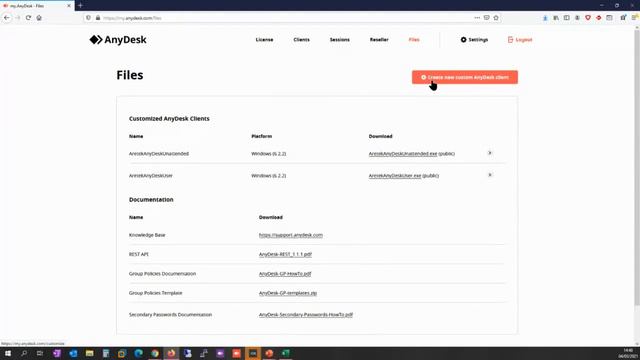
Task: Download AreskAnyDeskUser.exe
Action: tap(395, 176)
